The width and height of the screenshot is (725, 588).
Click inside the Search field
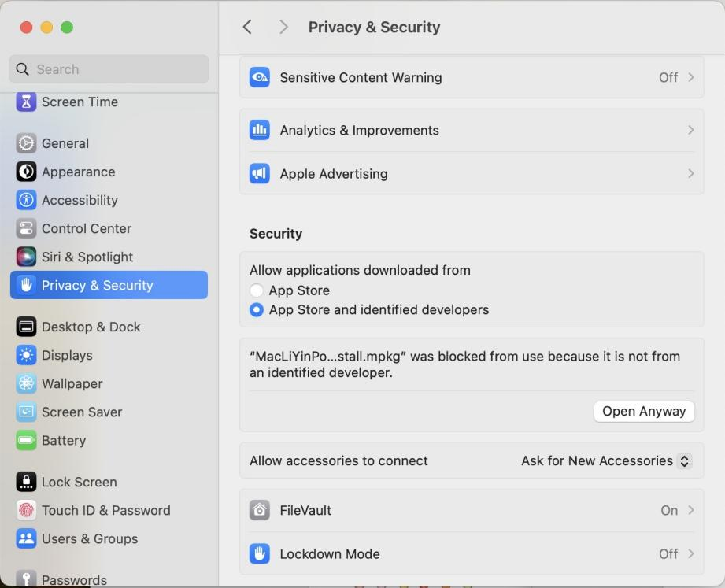pos(109,69)
